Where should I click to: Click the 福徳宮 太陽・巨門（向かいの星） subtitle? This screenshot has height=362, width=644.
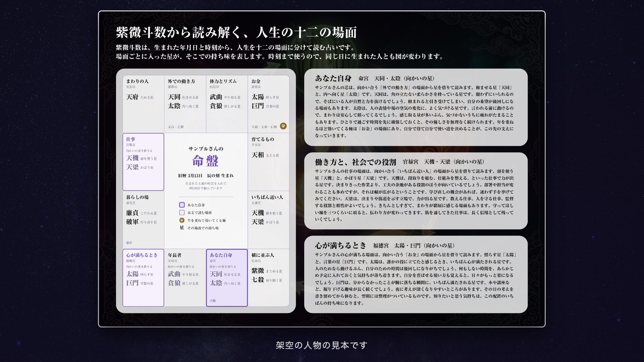pos(414,246)
